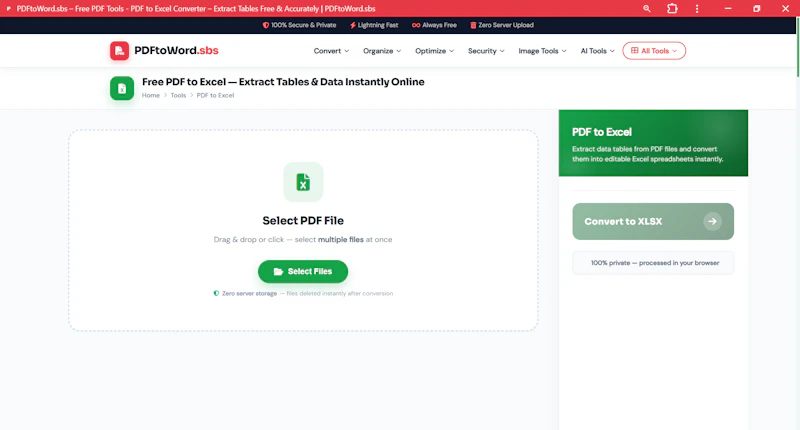Click the shield icon by 100% Secure & Private

coord(266,25)
